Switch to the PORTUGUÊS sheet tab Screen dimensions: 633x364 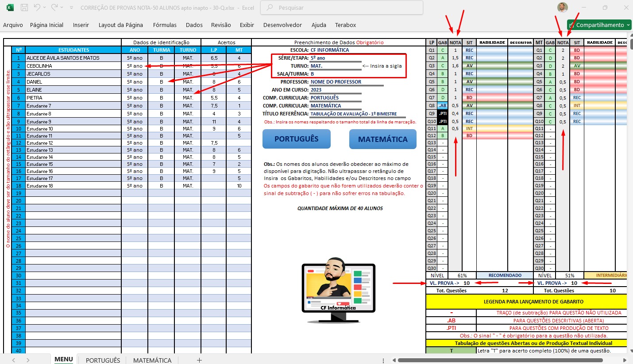pos(103,360)
